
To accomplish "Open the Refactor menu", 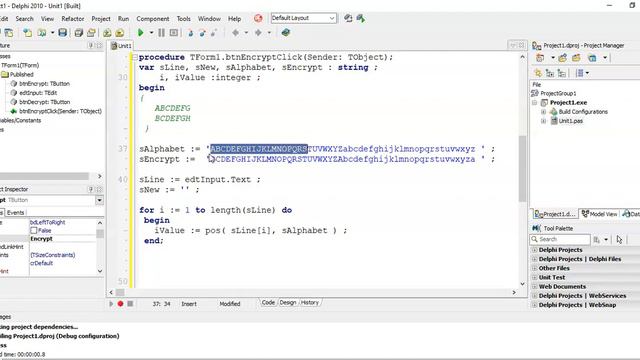I will pos(73,19).
